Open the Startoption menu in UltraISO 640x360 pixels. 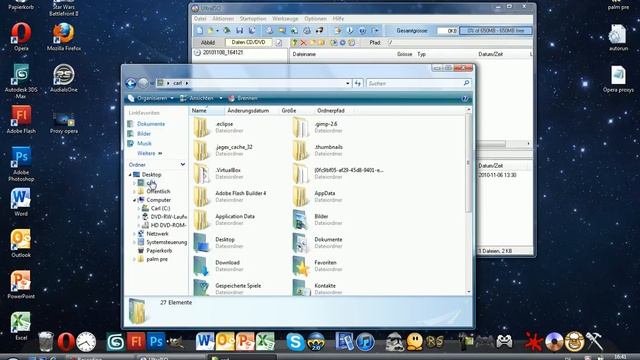coord(253,19)
